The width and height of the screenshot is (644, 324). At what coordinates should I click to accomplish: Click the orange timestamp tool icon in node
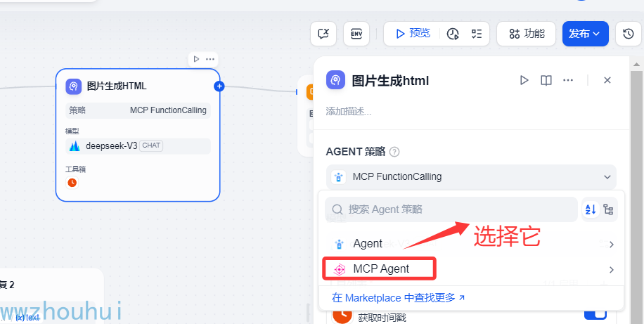coord(72,182)
